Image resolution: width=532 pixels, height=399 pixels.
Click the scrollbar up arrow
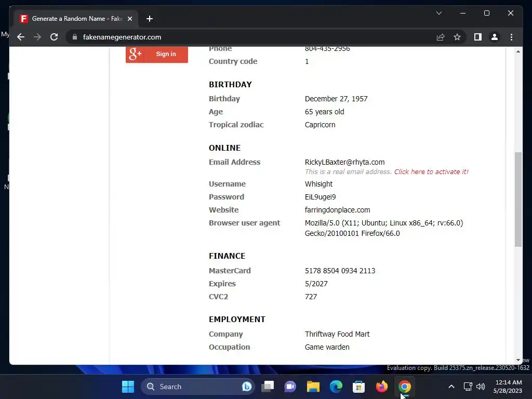pyautogui.click(x=518, y=51)
